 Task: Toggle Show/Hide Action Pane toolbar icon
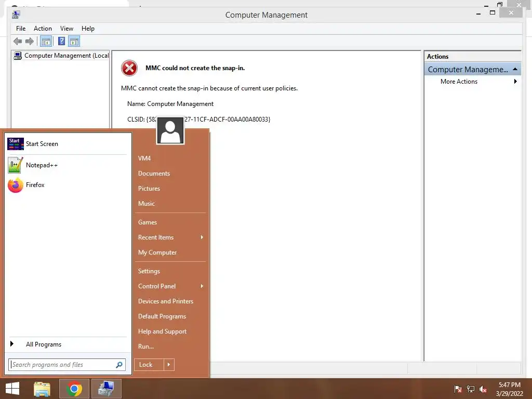[74, 42]
